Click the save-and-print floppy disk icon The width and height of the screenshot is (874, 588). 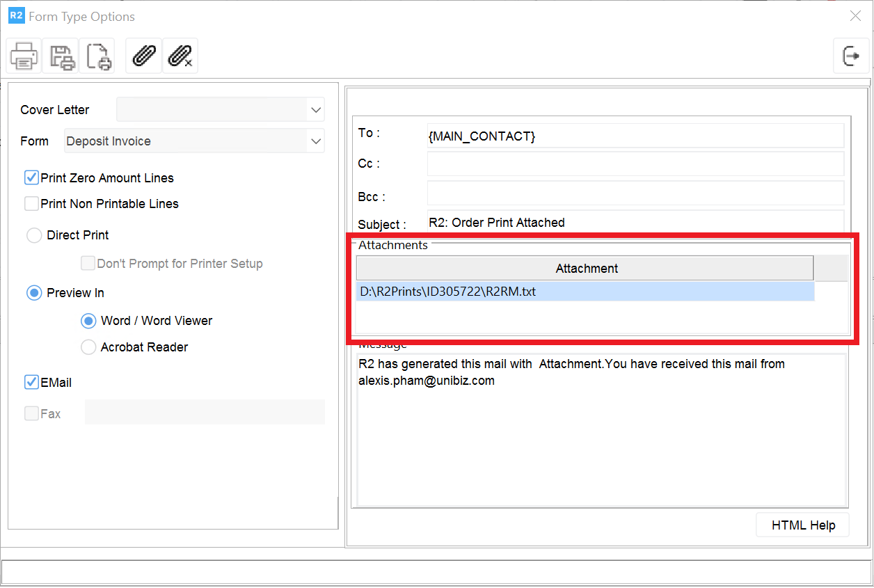[61, 56]
